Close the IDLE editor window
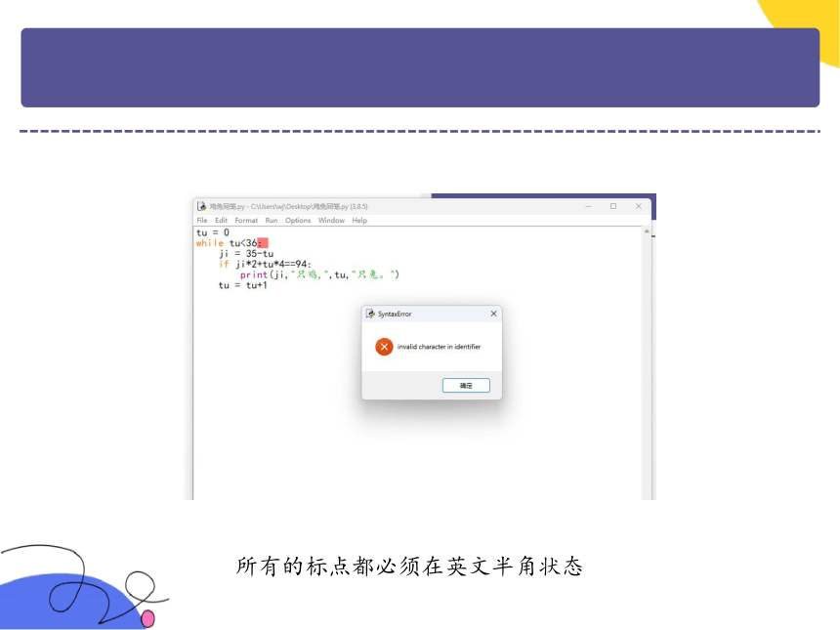This screenshot has width=840, height=630. pos(639,206)
